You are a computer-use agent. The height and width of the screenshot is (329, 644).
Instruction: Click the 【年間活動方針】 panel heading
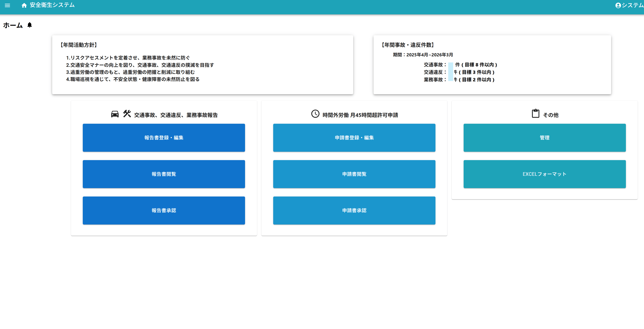click(x=79, y=45)
